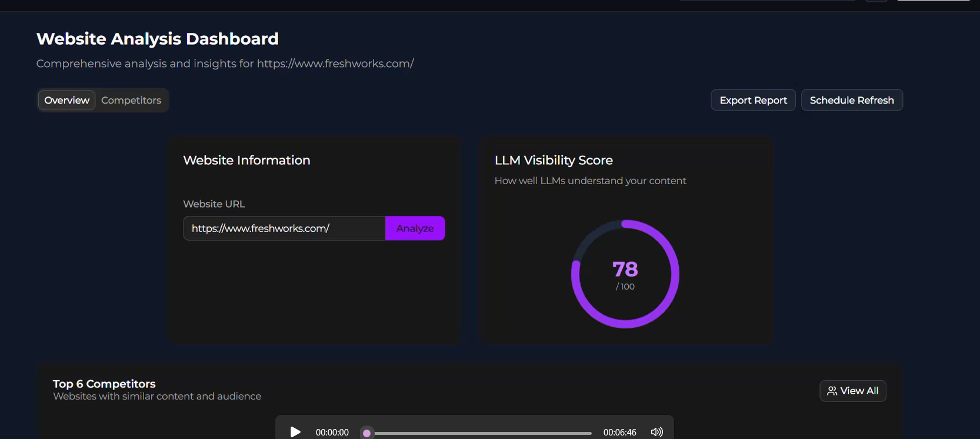The width and height of the screenshot is (980, 439).
Task: Switch to the Overview tab
Action: (66, 100)
